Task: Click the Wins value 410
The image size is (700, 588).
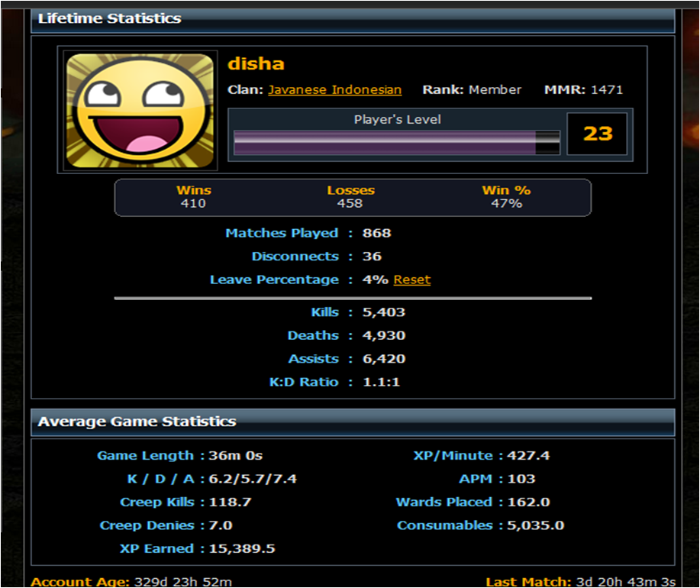Action: (x=193, y=204)
